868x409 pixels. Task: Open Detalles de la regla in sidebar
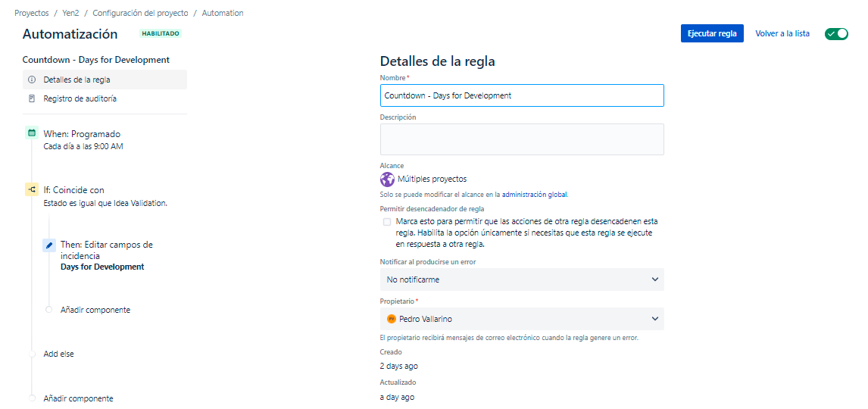tap(105, 80)
